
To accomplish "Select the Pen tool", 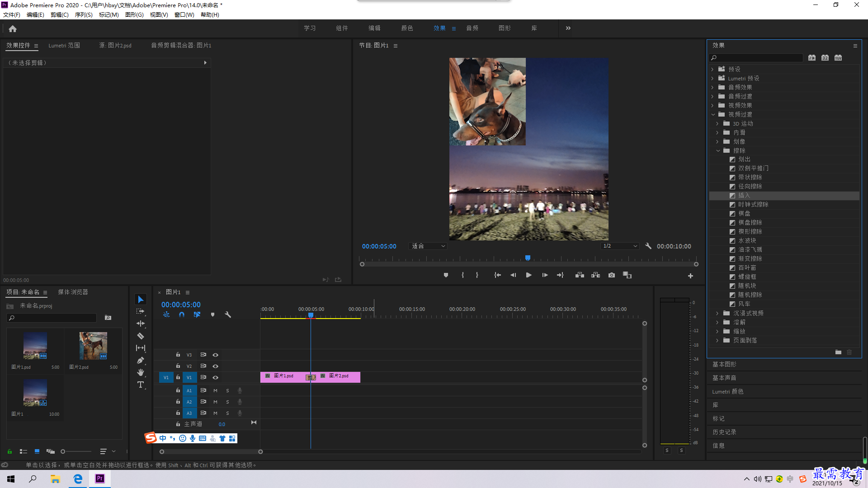I will 141,360.
